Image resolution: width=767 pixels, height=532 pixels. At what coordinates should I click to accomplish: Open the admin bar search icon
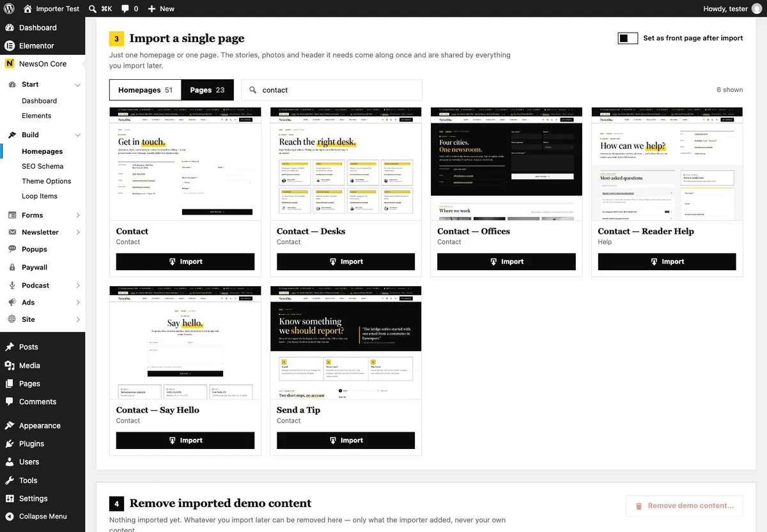point(93,9)
